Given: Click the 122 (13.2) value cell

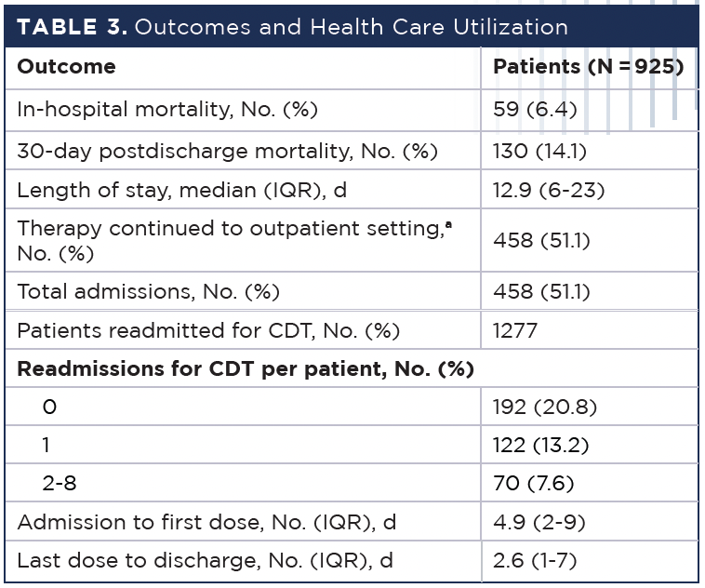Looking at the screenshot, I should (541, 445).
